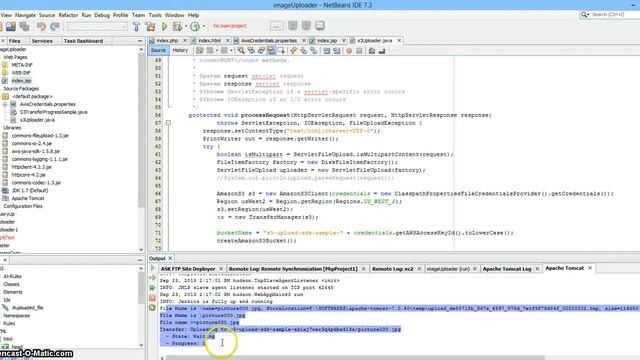The height and width of the screenshot is (360, 640).
Task: Close the index.php editor tab
Action: [x=184, y=41]
